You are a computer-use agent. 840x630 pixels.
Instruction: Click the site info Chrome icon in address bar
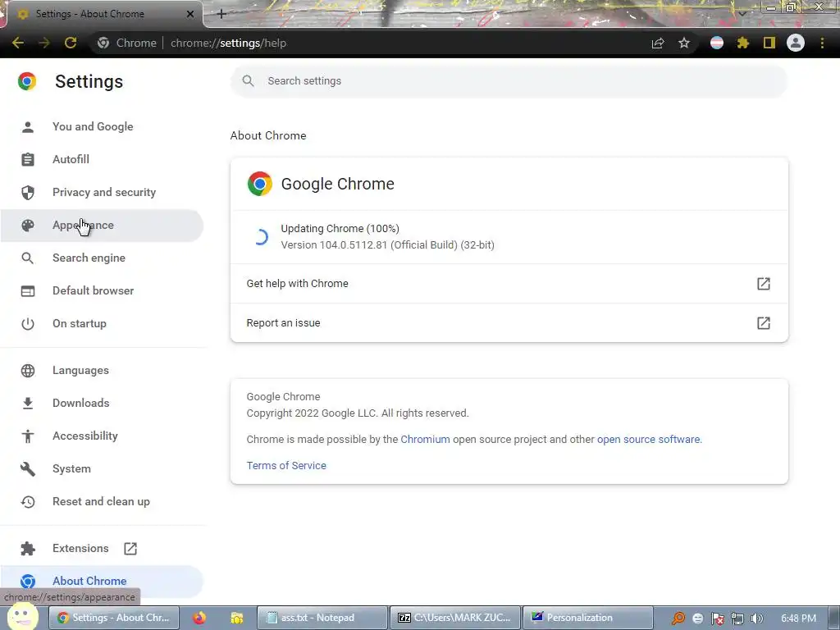[103, 43]
